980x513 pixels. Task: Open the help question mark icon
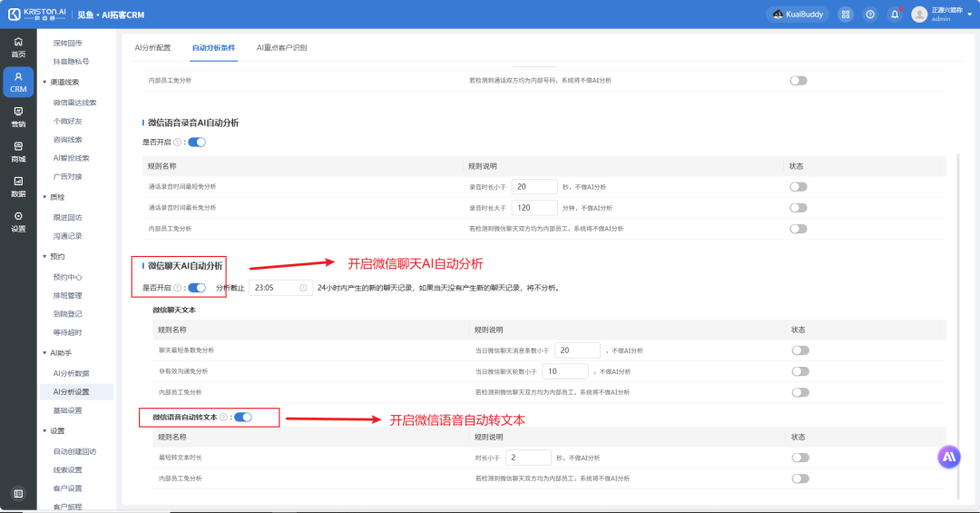click(x=870, y=15)
